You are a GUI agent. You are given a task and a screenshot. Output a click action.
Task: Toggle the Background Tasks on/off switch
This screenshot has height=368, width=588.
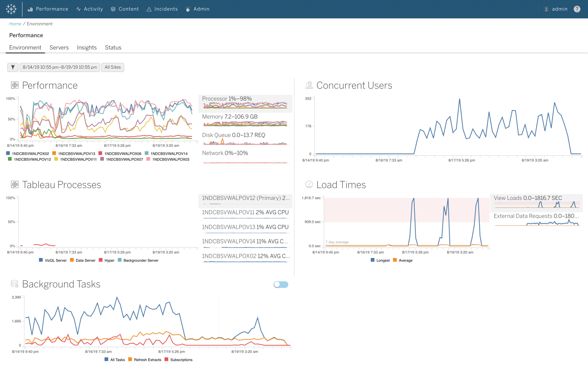(x=280, y=284)
